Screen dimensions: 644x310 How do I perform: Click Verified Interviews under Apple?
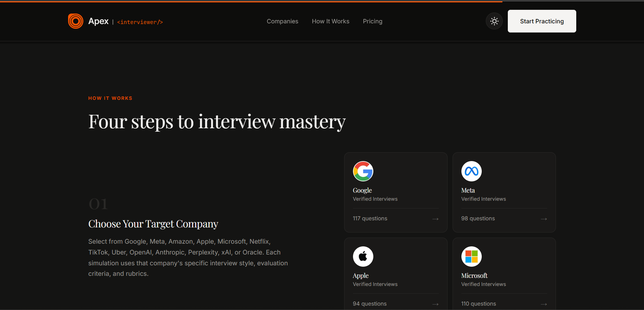click(375, 284)
